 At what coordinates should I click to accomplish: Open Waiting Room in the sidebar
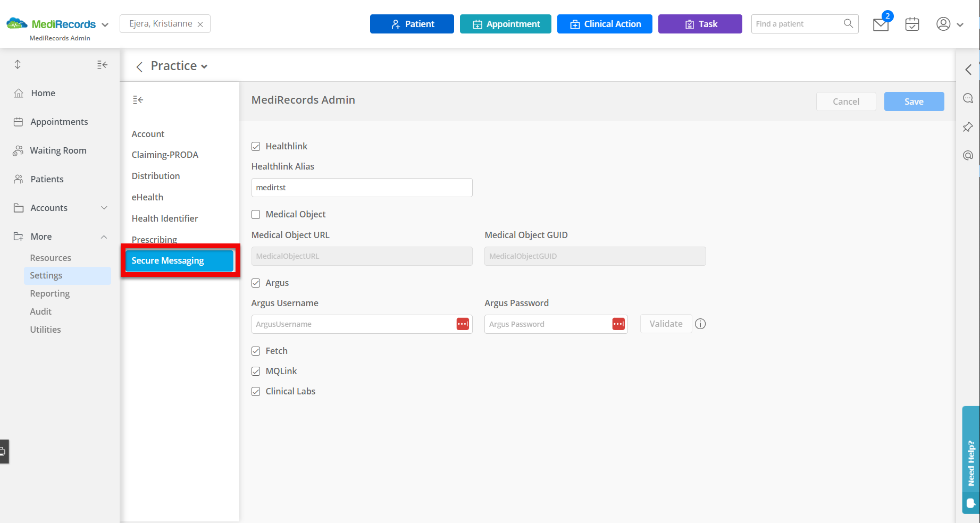tap(58, 150)
